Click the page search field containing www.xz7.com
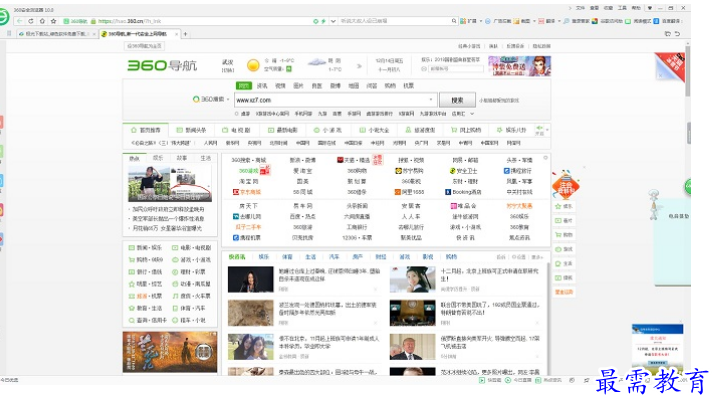The height and width of the screenshot is (413, 717). click(x=335, y=100)
